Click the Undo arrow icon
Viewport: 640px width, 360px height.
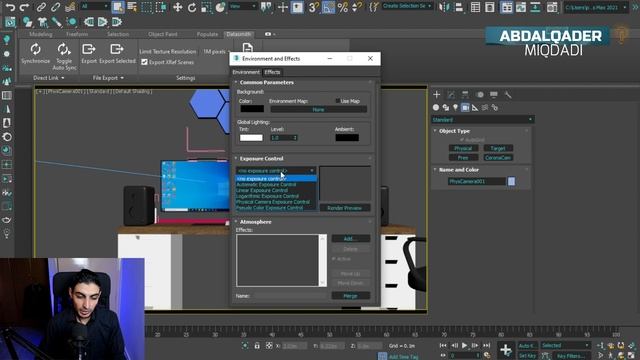[x=10, y=7]
